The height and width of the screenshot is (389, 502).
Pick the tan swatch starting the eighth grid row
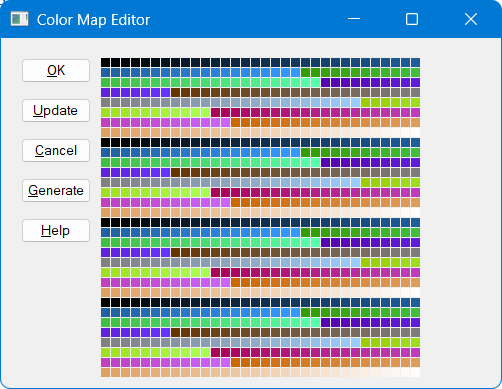coord(106,132)
